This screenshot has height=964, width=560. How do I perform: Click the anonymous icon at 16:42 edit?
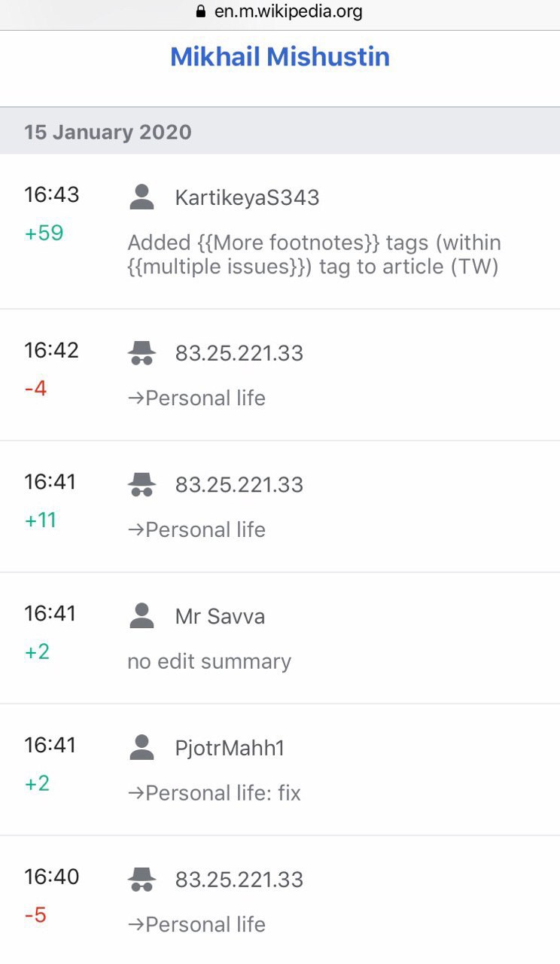click(142, 352)
